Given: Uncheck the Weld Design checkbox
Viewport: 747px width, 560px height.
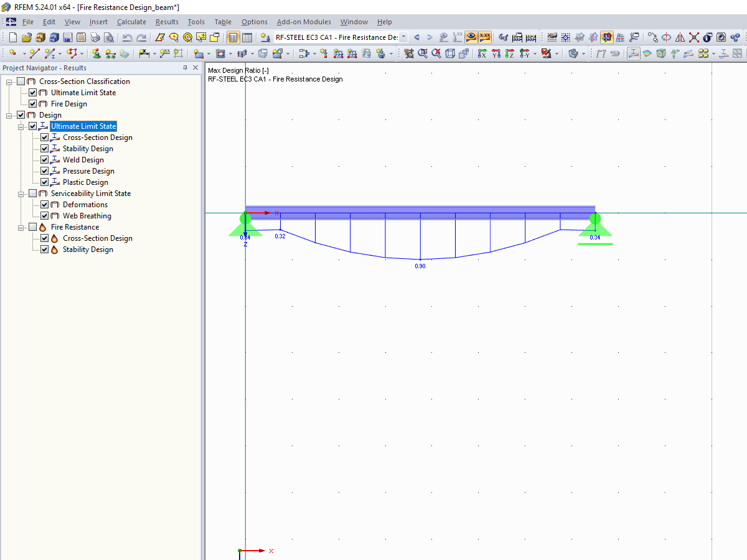Looking at the screenshot, I should pyautogui.click(x=44, y=160).
